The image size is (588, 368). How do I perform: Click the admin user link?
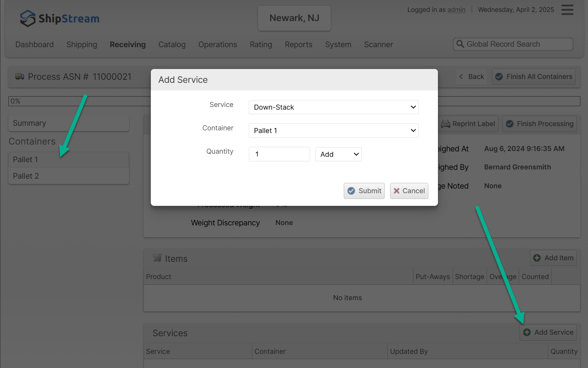pyautogui.click(x=456, y=10)
